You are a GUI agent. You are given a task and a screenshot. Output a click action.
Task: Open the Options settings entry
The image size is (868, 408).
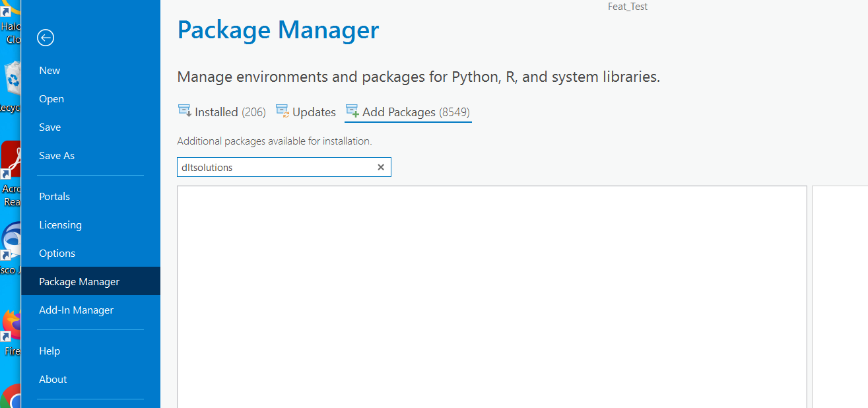point(57,254)
